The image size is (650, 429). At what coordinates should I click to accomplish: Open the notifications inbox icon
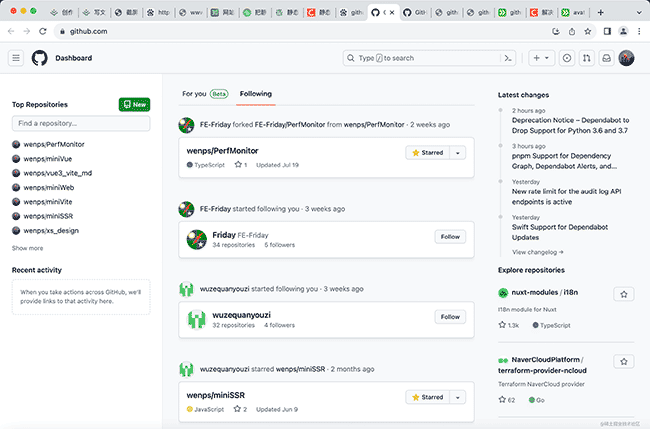[x=606, y=58]
